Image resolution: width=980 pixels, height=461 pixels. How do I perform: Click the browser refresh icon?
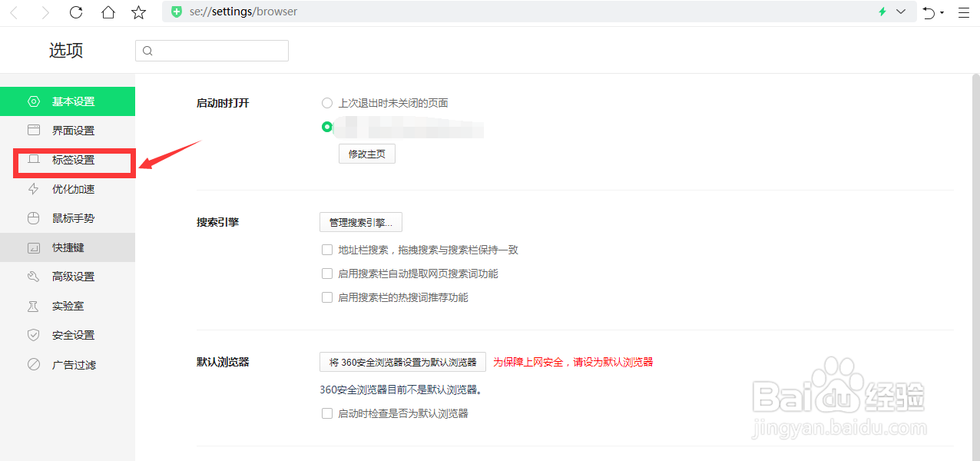point(76,12)
